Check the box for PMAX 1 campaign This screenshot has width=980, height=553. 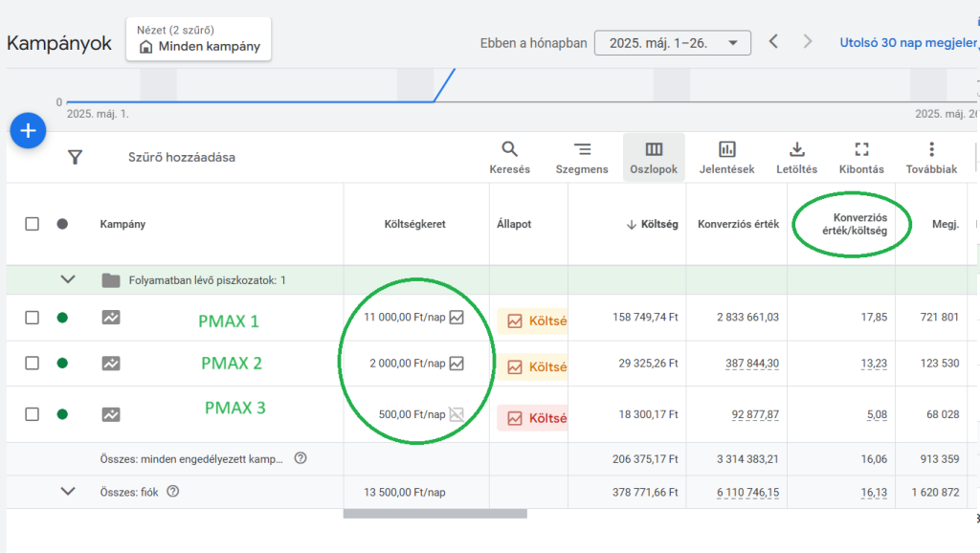[33, 318]
